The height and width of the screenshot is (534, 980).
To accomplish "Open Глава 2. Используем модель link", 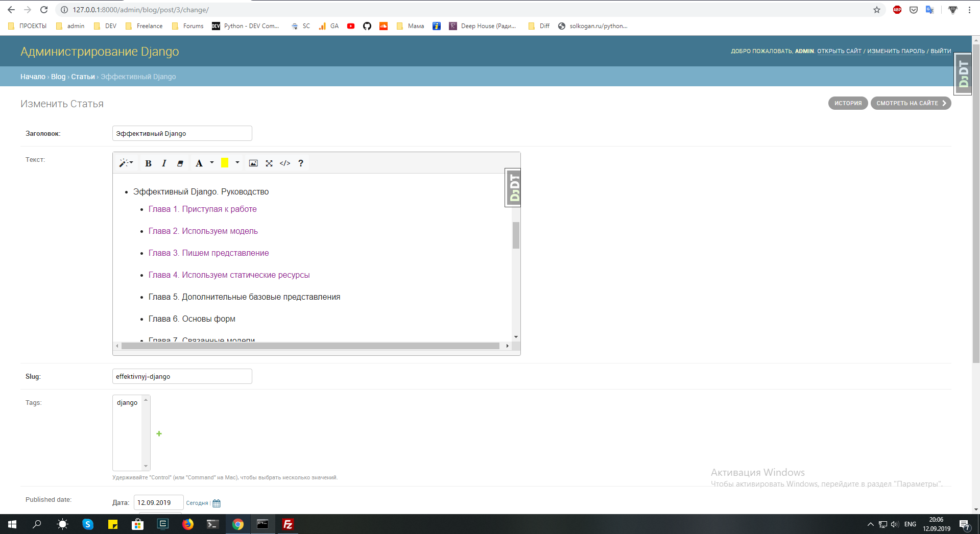I will [x=203, y=231].
